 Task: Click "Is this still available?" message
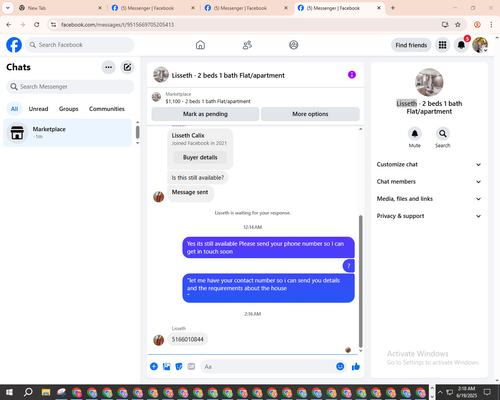198,178
